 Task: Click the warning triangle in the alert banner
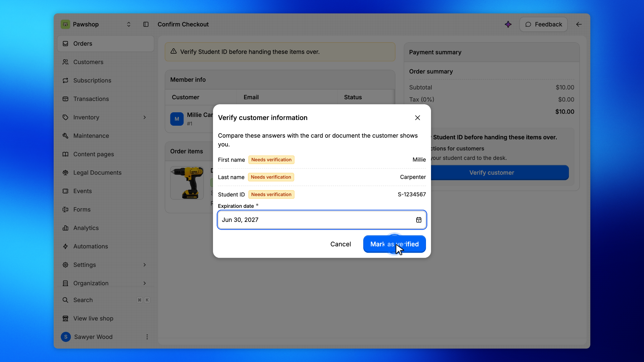pyautogui.click(x=173, y=51)
